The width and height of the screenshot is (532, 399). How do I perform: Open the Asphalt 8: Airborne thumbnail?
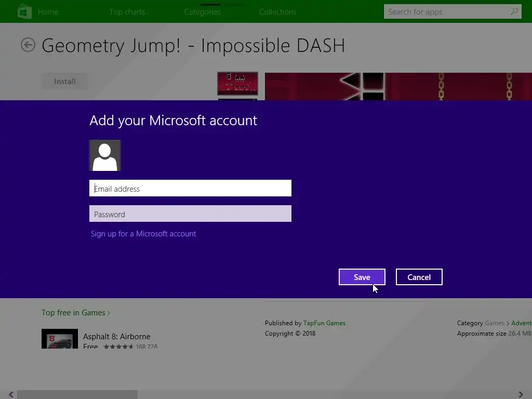click(x=60, y=339)
